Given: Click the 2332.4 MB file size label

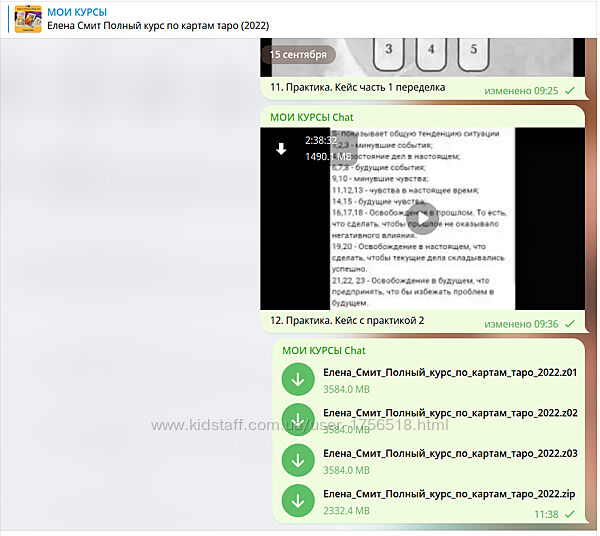Looking at the screenshot, I should click(346, 511).
